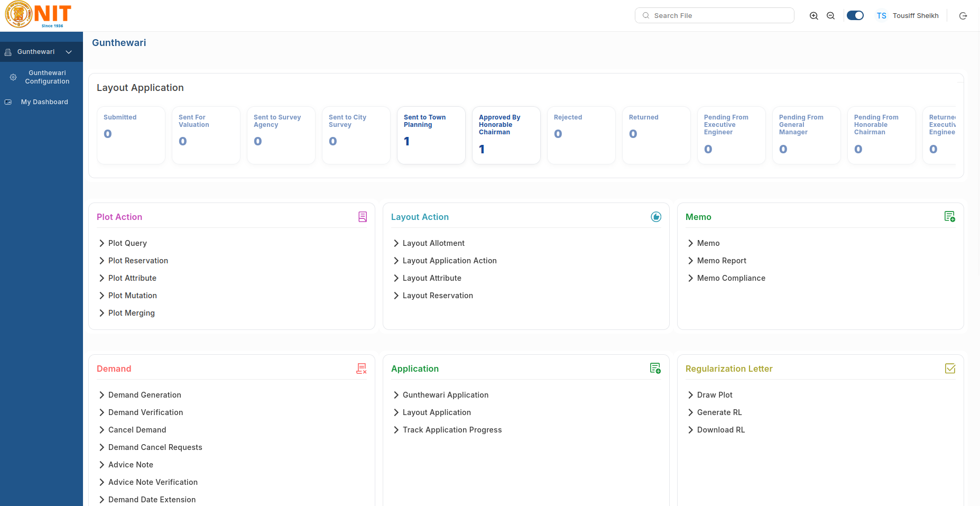Open the Sent to City Survey card
Screen dimensions: 980x506
[x=356, y=135]
